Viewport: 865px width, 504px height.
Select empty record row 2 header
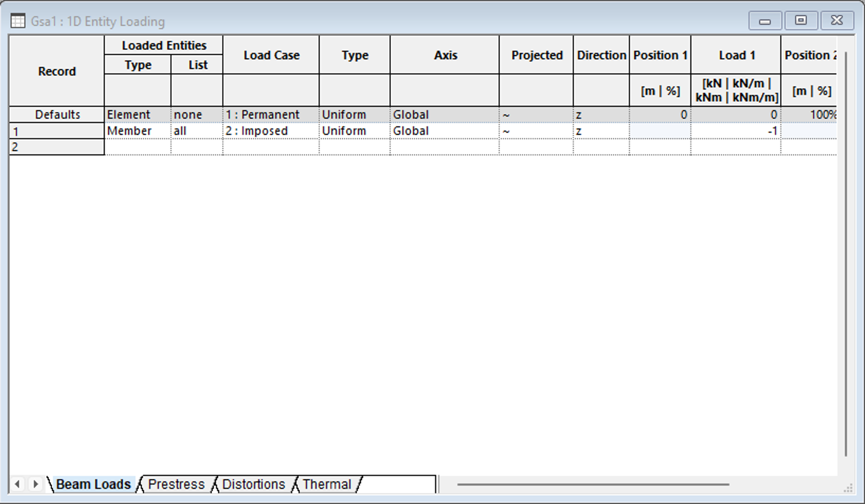pos(56,147)
